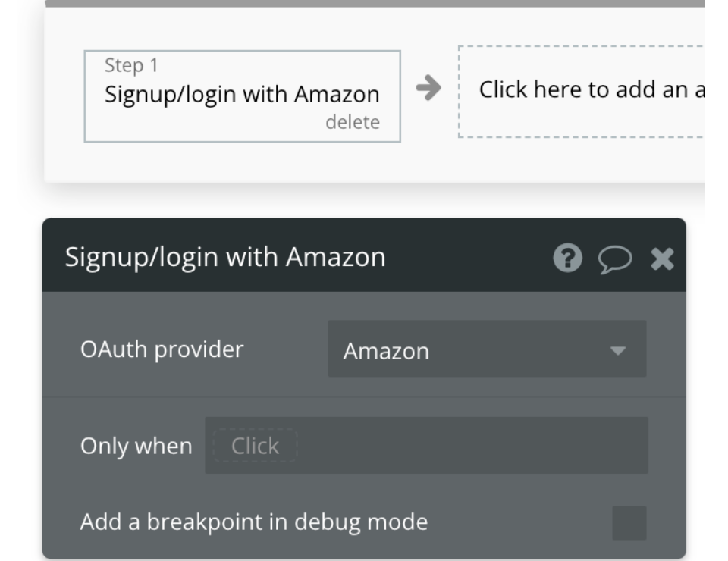Open the OAuth provider Amazon dropdown
This screenshot has width=728, height=561.
(x=487, y=349)
